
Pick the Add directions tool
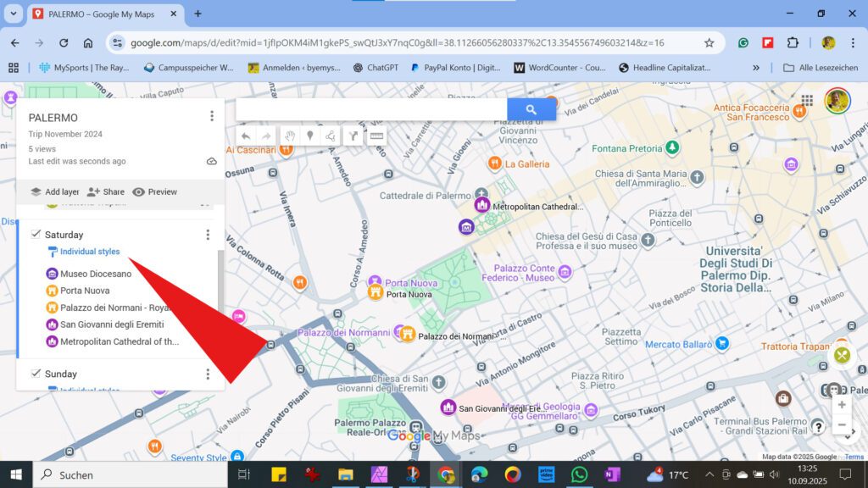click(354, 136)
